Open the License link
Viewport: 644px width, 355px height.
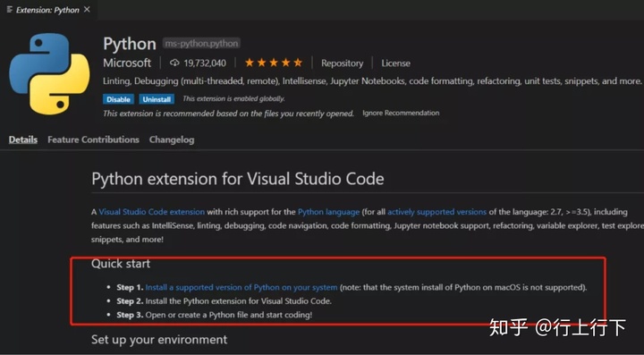coord(395,63)
